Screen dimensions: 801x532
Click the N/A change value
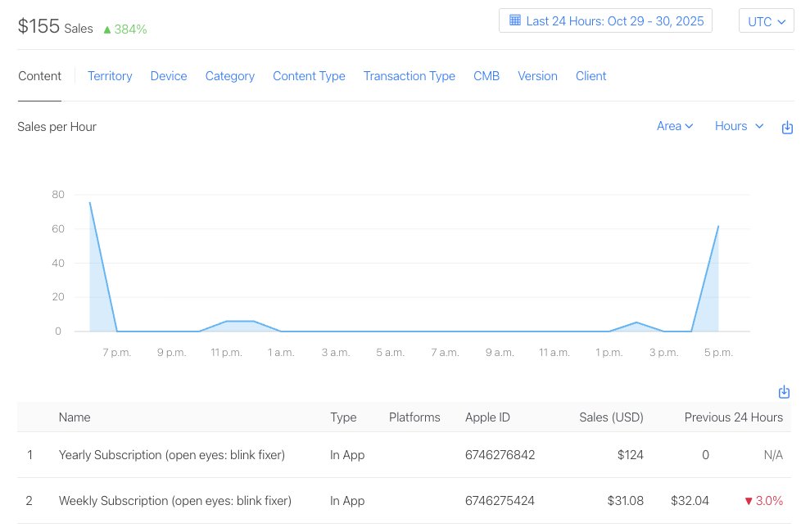coord(773,455)
